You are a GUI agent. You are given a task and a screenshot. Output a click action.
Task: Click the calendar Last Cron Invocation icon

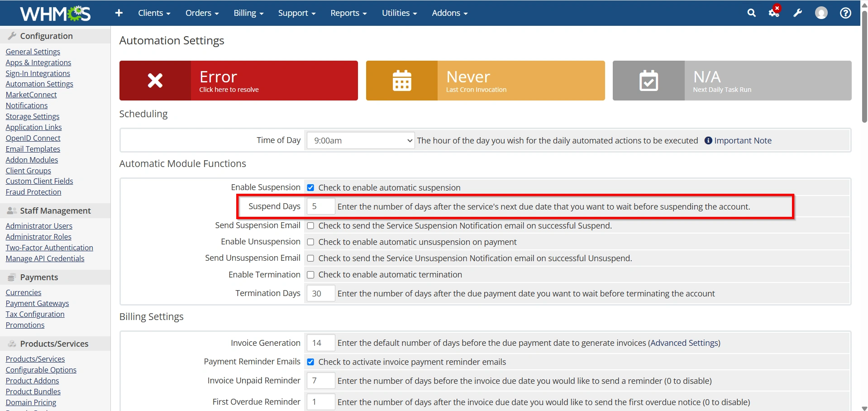pos(402,81)
